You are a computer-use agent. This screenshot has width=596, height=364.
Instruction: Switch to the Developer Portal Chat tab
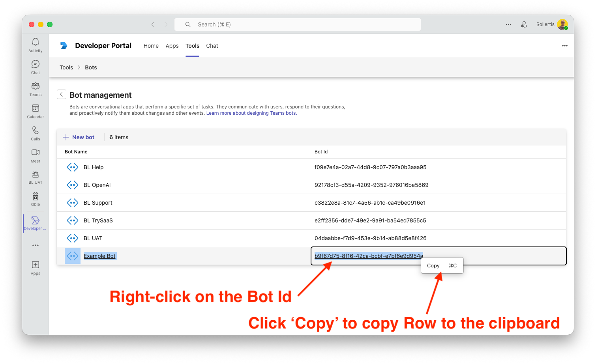click(212, 46)
